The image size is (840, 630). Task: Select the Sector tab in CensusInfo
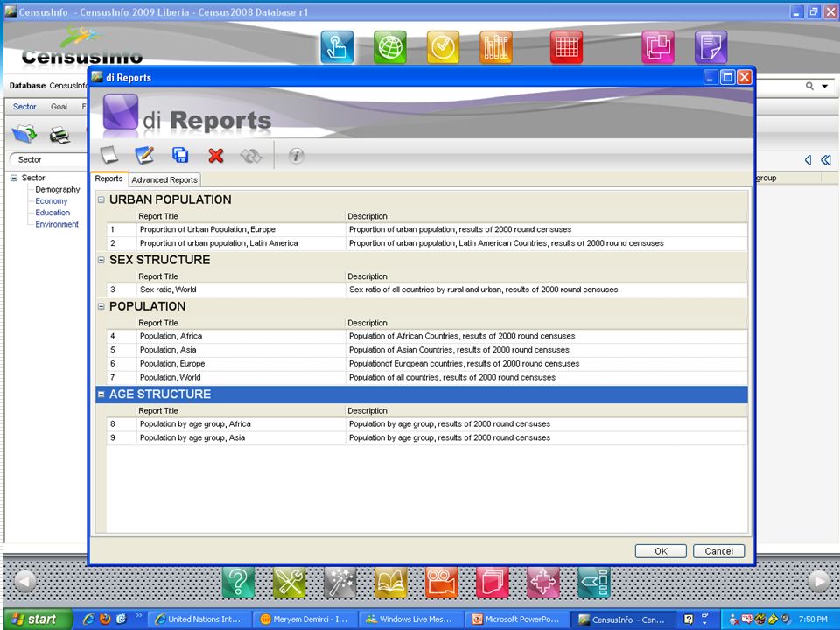(24, 107)
